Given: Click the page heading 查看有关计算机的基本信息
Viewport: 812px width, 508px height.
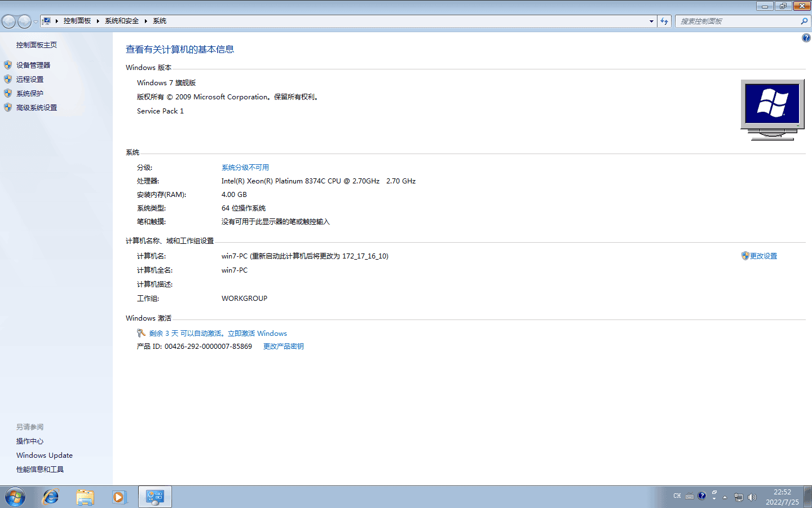Looking at the screenshot, I should 180,50.
